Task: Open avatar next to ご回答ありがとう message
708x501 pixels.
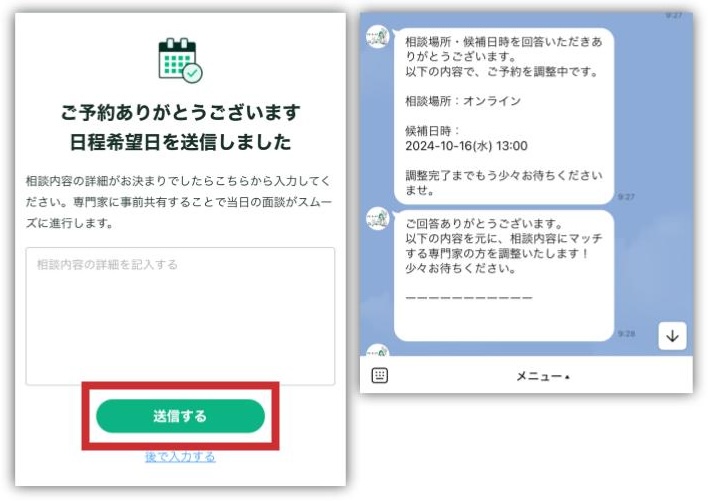Action: tap(377, 218)
